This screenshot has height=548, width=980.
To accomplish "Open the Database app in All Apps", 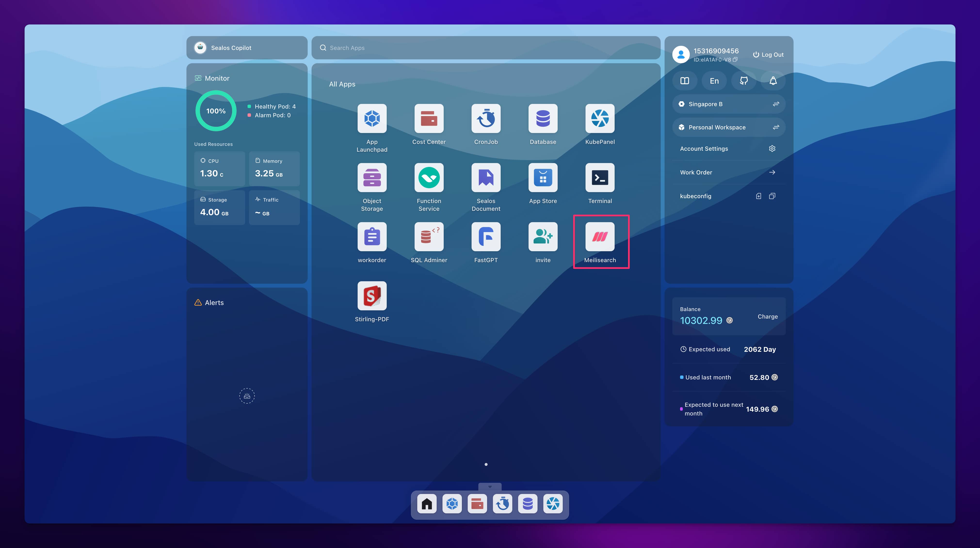I will point(543,118).
